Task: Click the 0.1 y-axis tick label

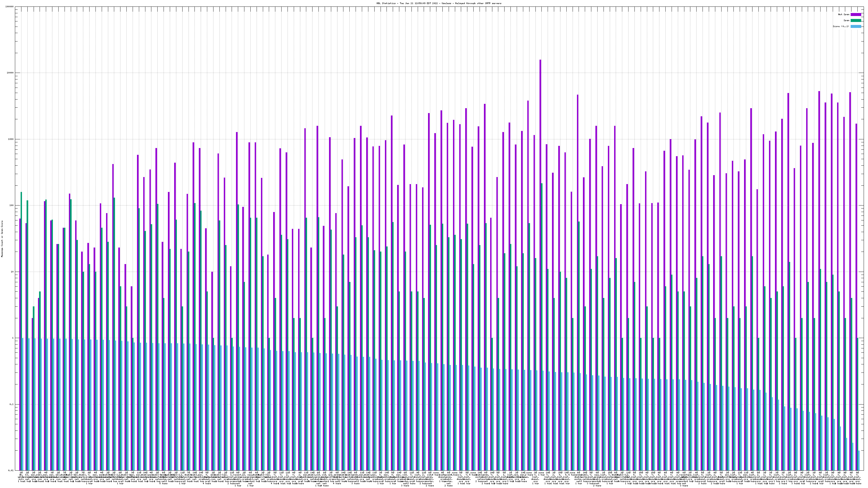Action: [12, 404]
